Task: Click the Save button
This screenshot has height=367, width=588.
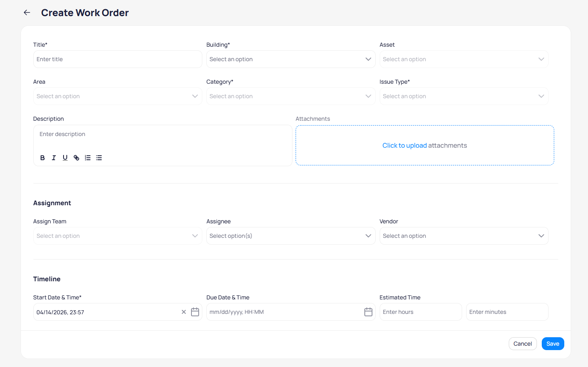Action: pyautogui.click(x=553, y=344)
